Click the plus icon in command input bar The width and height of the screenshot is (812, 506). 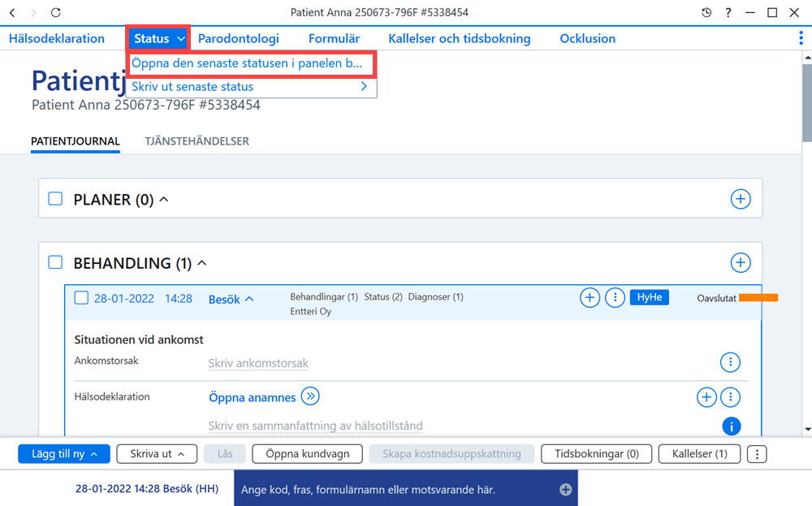point(565,490)
